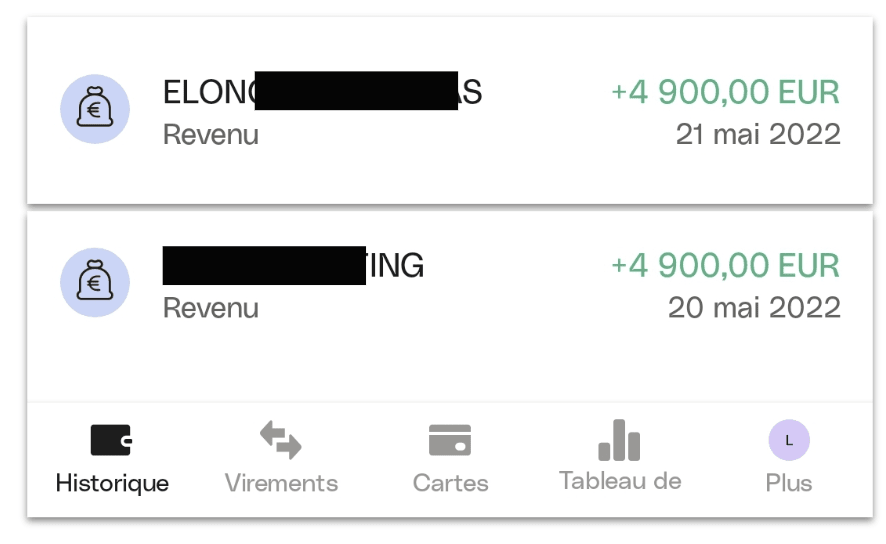Open the Historique wallet icon
The image size is (886, 544).
tap(111, 440)
